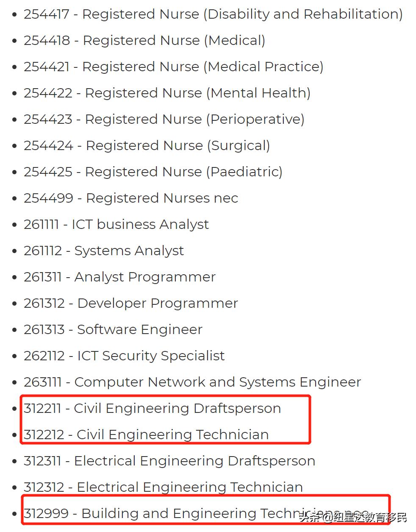Image resolution: width=416 pixels, height=532 pixels.
Task: Click the 254425 Registered Nurse (Paediatric) item
Action: click(153, 172)
